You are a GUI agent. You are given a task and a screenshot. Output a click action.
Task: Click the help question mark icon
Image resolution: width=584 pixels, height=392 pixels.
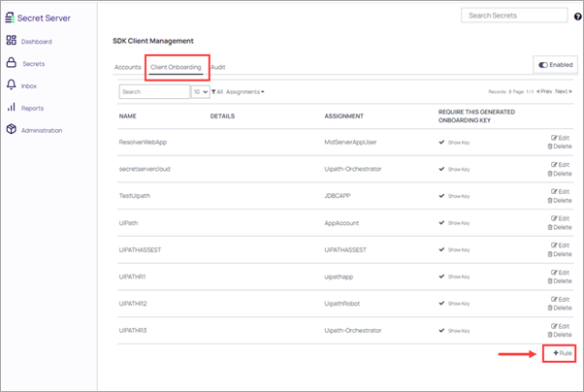point(577,16)
